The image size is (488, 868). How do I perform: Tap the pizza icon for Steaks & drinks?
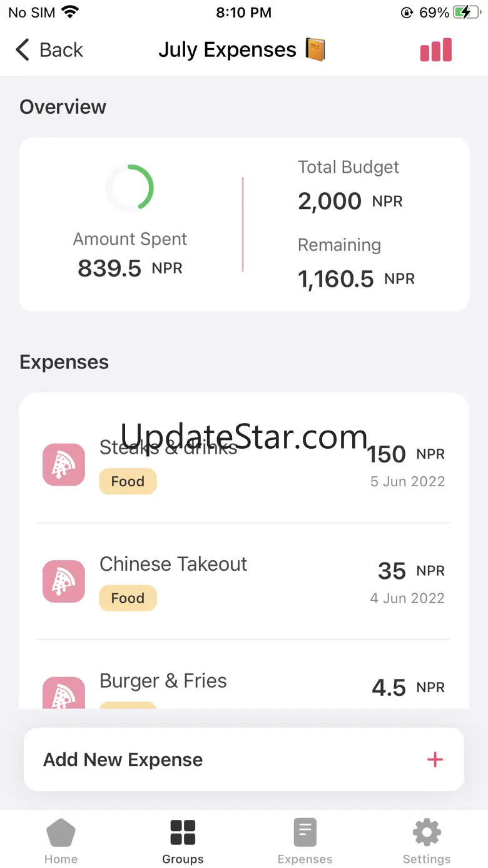coord(64,464)
